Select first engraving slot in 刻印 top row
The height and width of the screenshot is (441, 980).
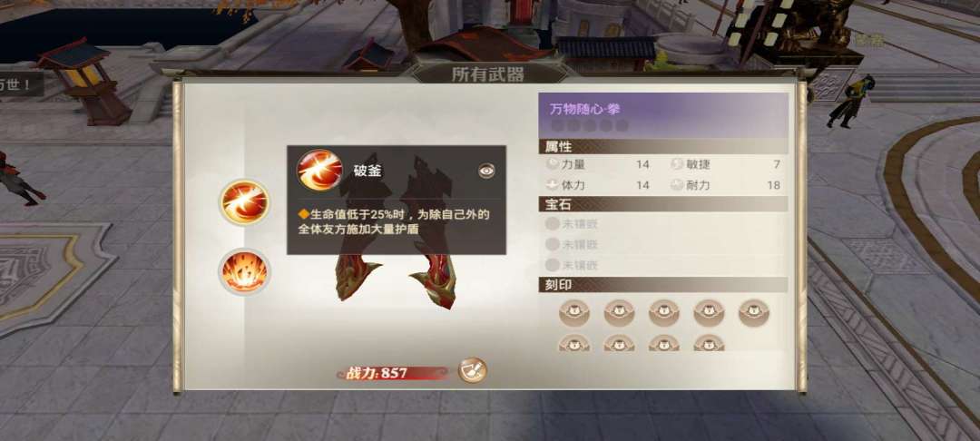573,312
